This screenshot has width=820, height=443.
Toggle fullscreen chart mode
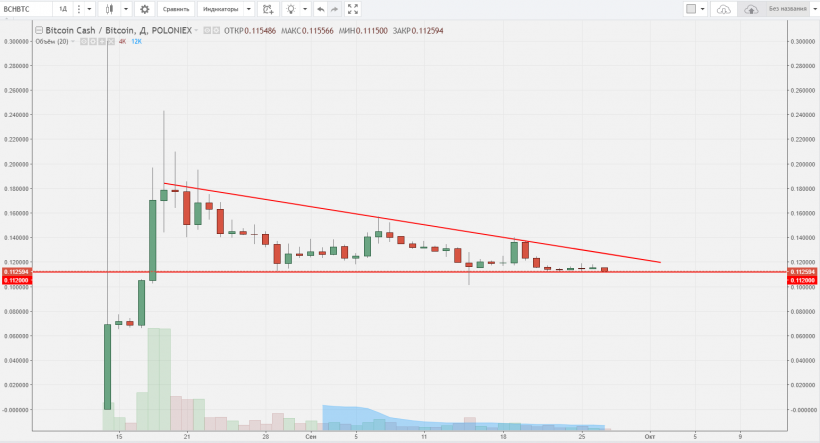coord(353,9)
